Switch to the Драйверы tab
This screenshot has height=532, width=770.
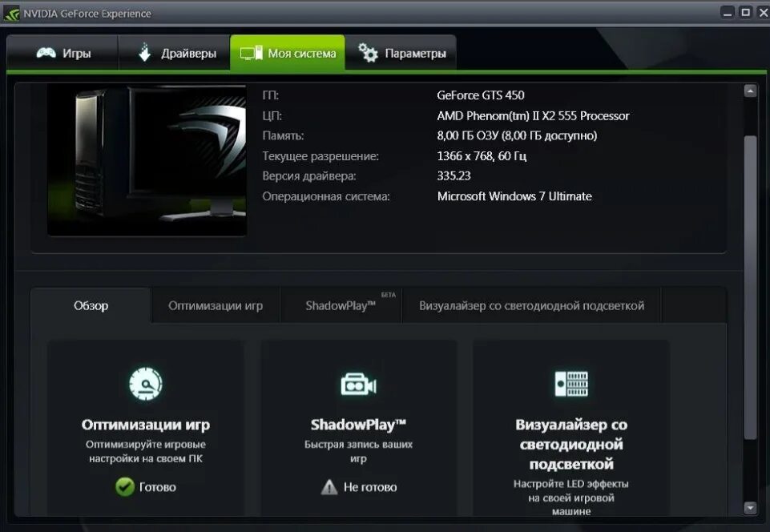click(x=175, y=53)
